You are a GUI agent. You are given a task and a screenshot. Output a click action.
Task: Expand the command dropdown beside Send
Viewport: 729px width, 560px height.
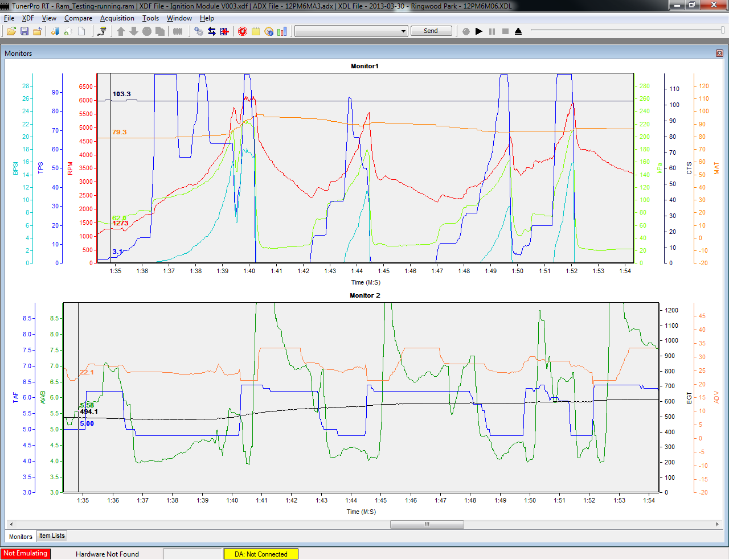click(404, 31)
